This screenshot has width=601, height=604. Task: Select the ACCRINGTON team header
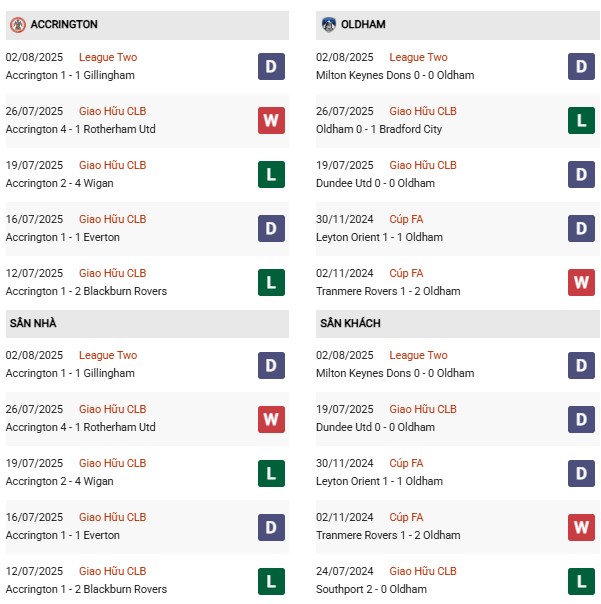click(64, 24)
